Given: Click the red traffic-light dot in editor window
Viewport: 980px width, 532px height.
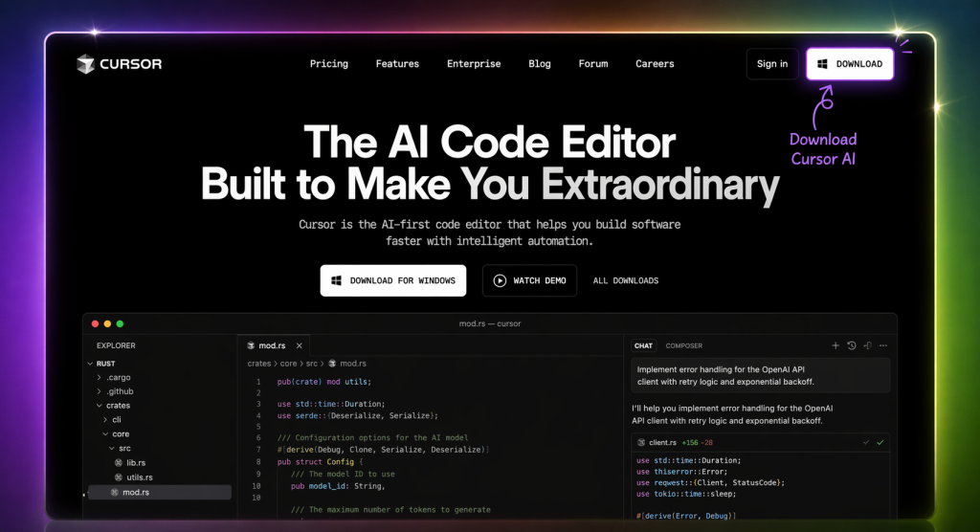Looking at the screenshot, I should point(95,323).
